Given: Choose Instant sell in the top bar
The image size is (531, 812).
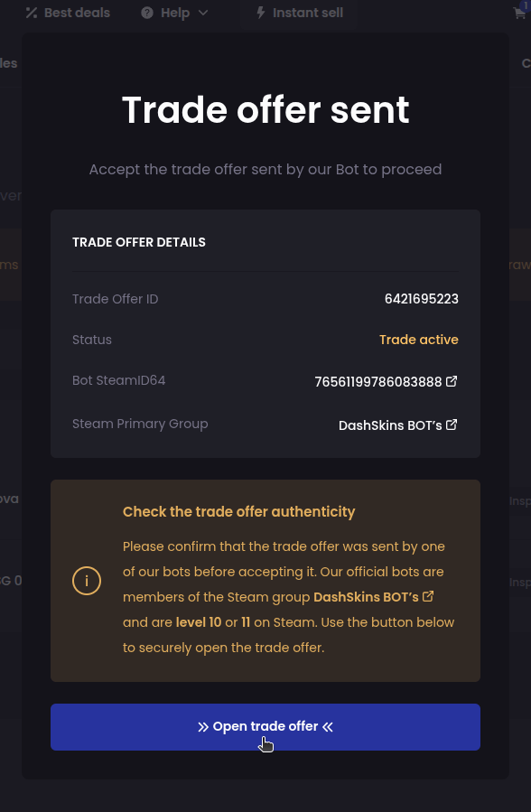Looking at the screenshot, I should pos(307,13).
